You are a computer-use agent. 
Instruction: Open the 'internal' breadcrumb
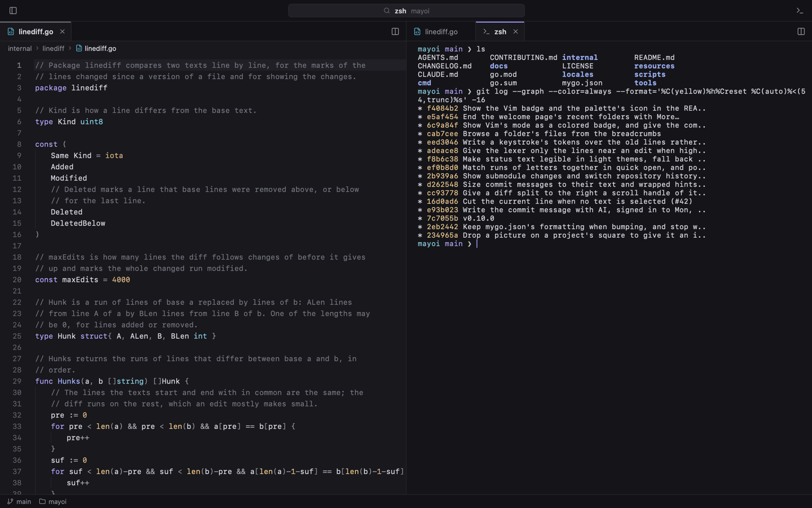20,48
